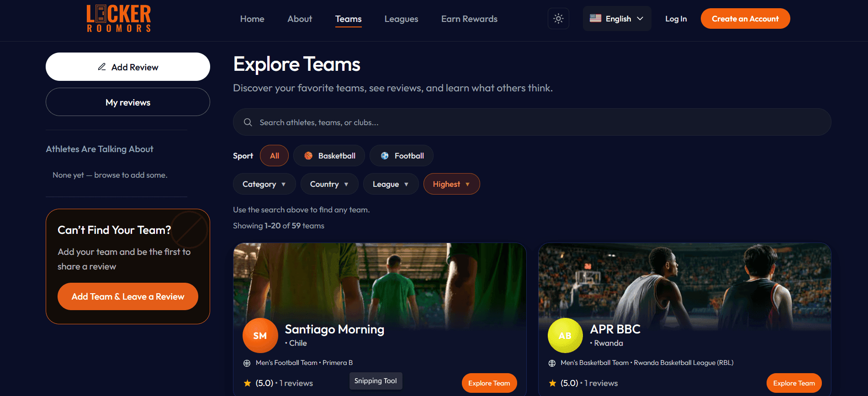Image resolution: width=868 pixels, height=396 pixels.
Task: Click the Santiago Morning team name
Action: [334, 329]
